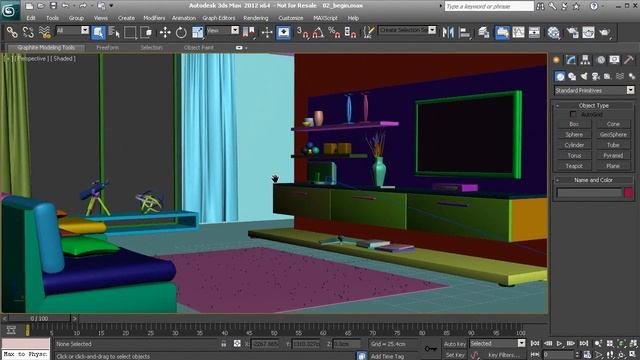Image resolution: width=640 pixels, height=360 pixels.
Task: Activate the Select and Move tool
Action: point(165,32)
